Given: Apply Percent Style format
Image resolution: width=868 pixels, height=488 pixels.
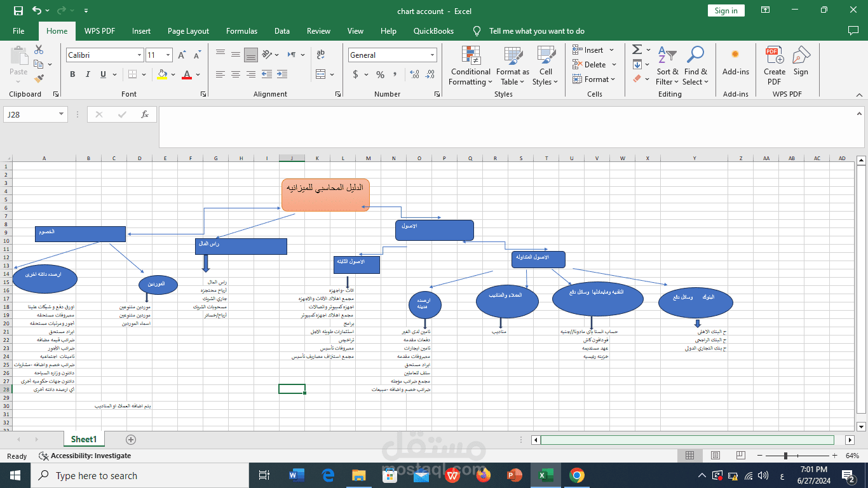Looking at the screenshot, I should (x=380, y=74).
